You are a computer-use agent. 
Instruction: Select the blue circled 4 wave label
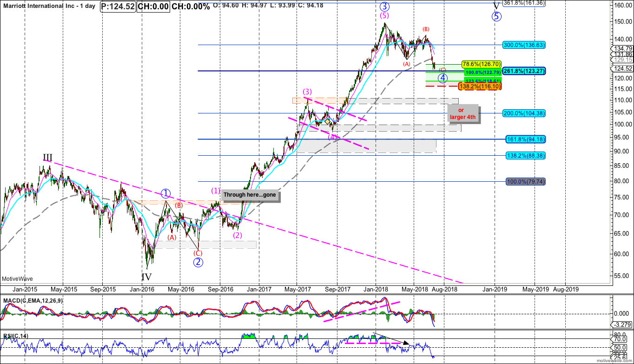[443, 77]
